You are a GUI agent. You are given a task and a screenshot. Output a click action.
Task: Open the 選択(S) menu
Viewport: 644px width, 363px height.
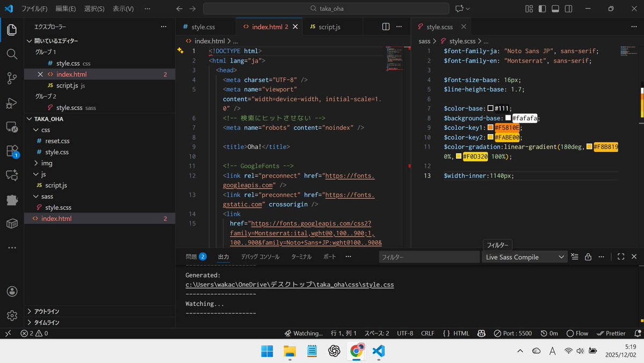(94, 9)
